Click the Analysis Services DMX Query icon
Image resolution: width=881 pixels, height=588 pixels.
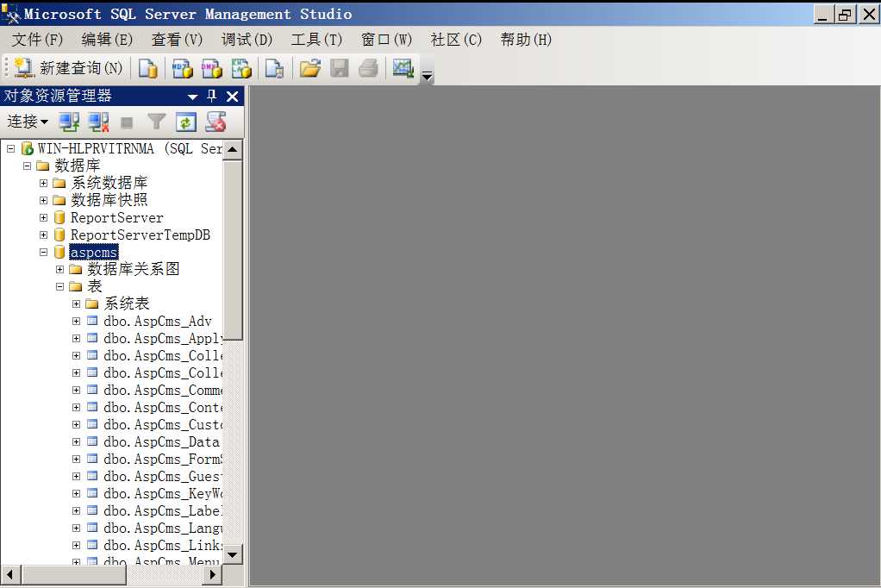click(x=212, y=68)
